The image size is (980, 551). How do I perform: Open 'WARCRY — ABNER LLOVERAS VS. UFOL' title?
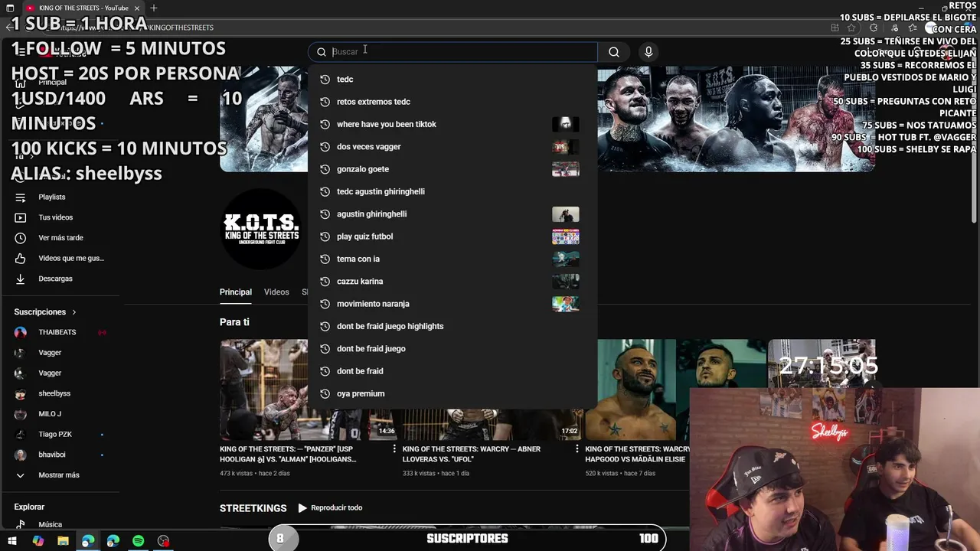point(471,454)
